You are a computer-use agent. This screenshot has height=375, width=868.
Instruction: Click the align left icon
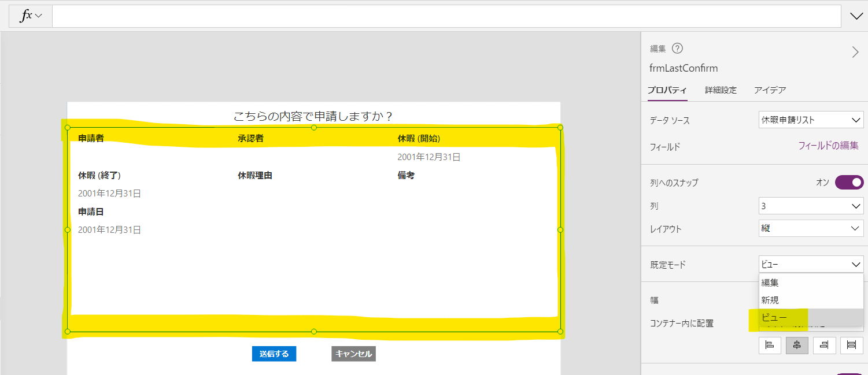click(770, 345)
